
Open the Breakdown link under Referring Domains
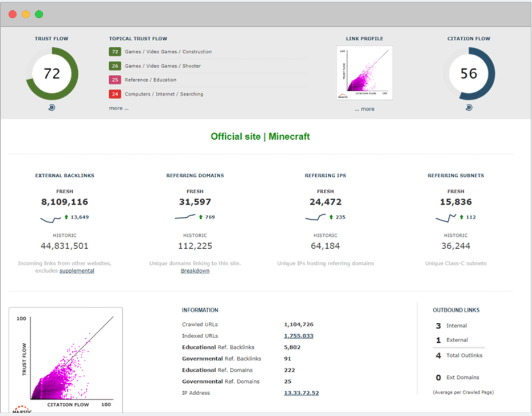[x=195, y=271]
